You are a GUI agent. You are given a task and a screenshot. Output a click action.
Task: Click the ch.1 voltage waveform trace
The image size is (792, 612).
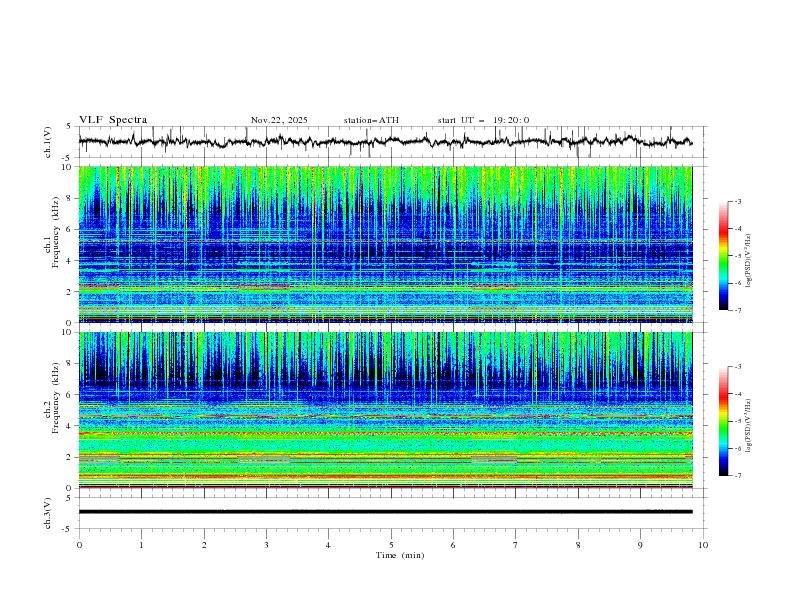pos(385,141)
